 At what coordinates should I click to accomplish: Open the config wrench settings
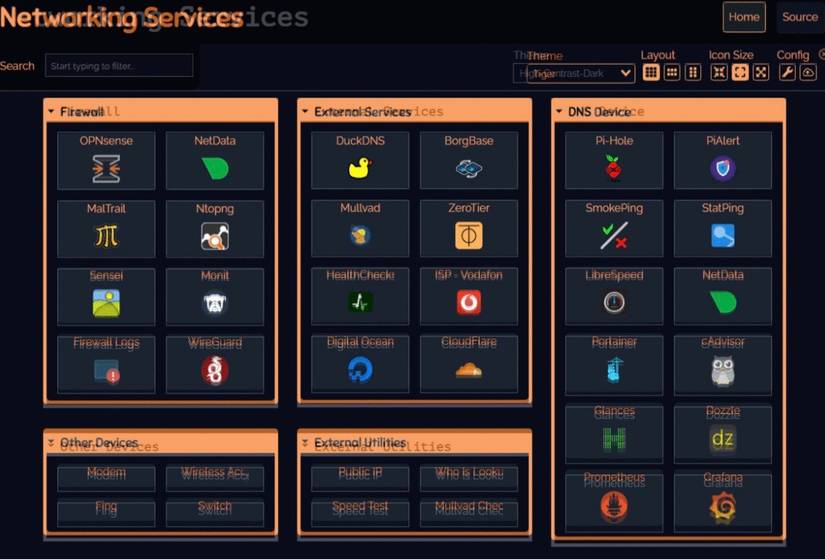click(x=787, y=73)
